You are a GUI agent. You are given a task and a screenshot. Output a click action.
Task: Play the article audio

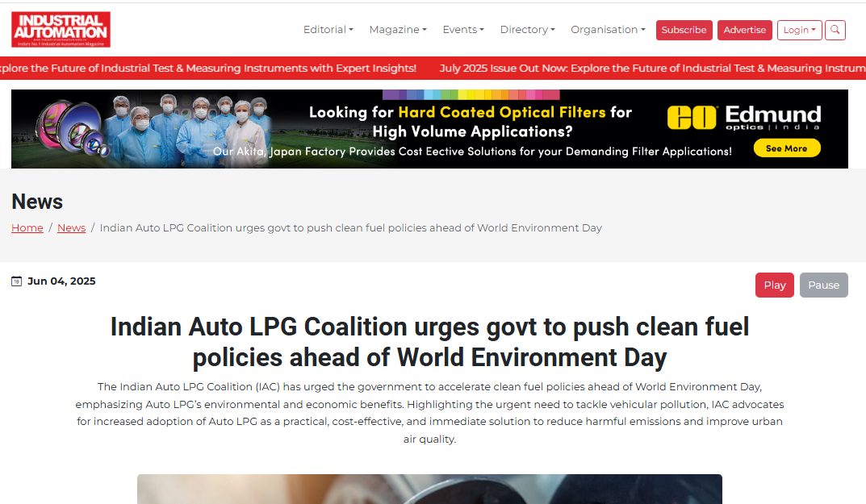click(x=774, y=285)
